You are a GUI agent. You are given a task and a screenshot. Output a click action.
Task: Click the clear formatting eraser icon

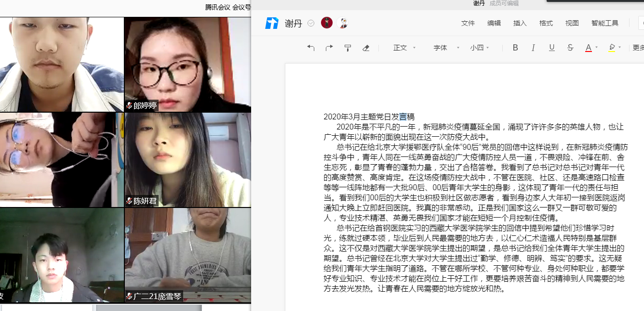tap(366, 48)
